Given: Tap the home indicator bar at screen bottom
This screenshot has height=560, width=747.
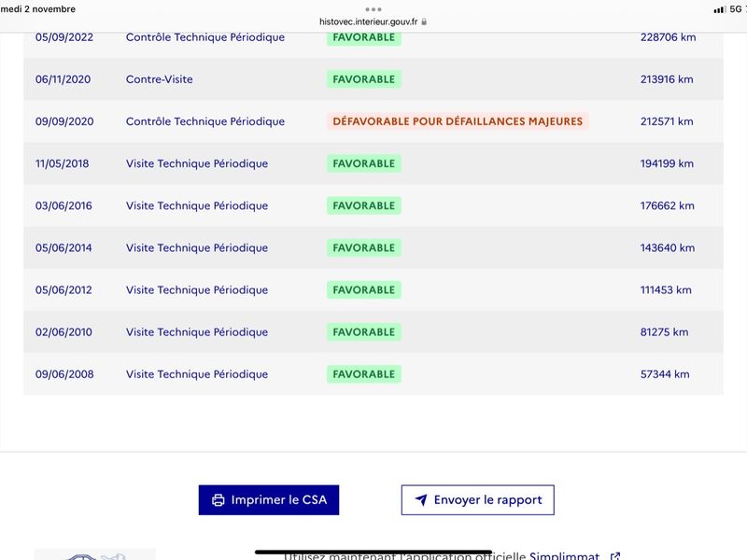Looking at the screenshot, I should click(x=373, y=552).
